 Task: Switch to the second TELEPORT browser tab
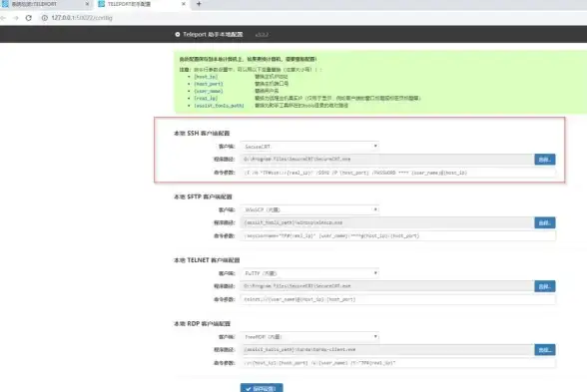tap(141, 4)
